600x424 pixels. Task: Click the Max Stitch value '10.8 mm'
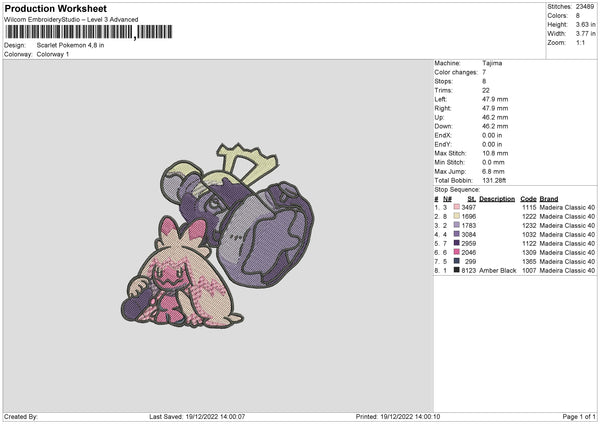click(495, 153)
